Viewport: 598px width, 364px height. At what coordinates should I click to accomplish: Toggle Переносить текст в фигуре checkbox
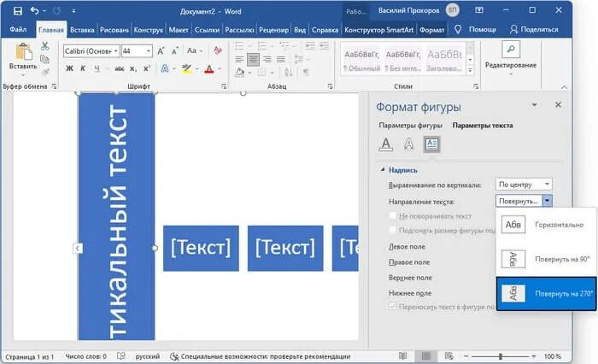[392, 307]
